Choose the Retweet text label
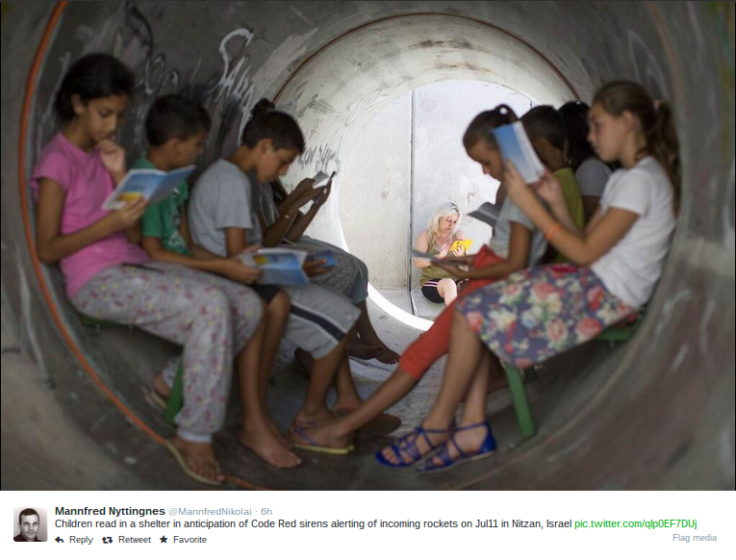Screen dimensions: 736x560 click(135, 540)
